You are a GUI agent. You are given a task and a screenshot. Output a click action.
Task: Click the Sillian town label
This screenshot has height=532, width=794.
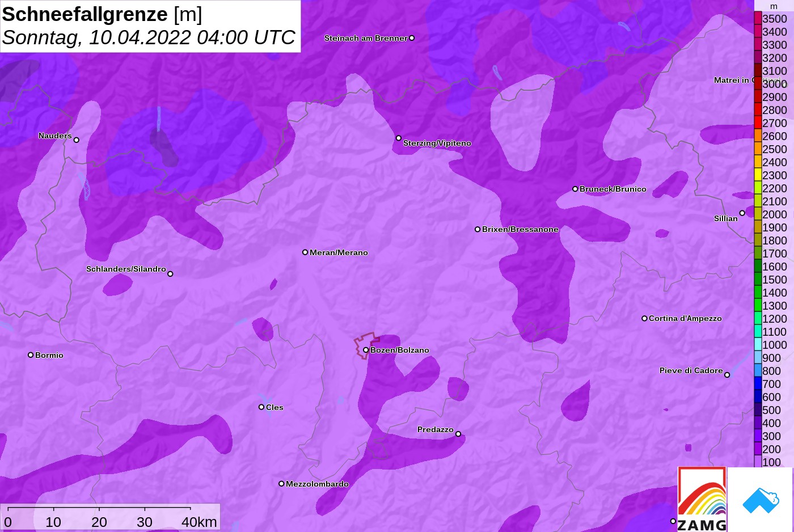tap(726, 218)
